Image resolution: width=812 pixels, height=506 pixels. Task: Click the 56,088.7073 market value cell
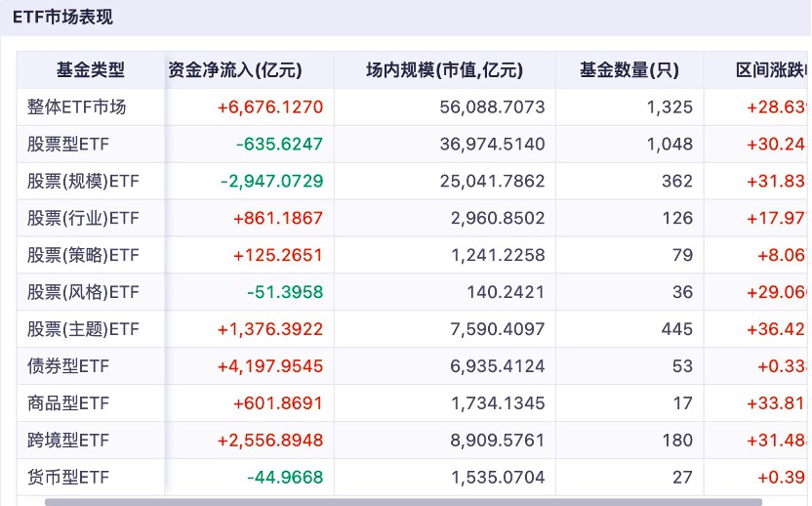click(491, 107)
